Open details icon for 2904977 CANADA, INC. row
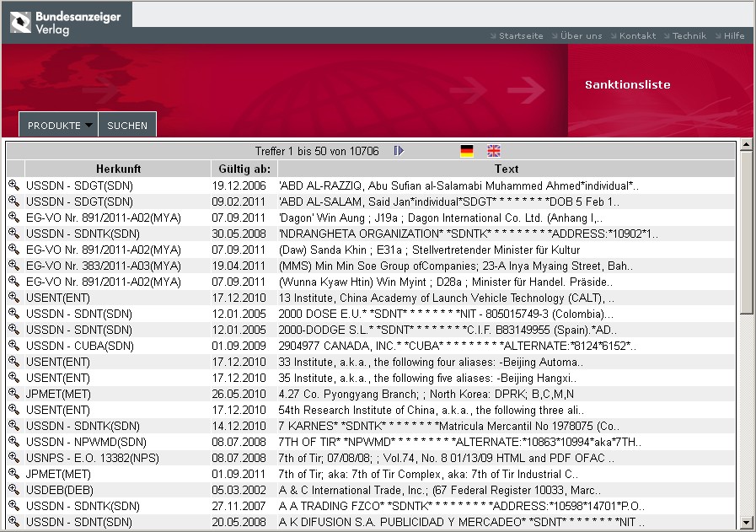The width and height of the screenshot is (756, 532). [x=13, y=346]
